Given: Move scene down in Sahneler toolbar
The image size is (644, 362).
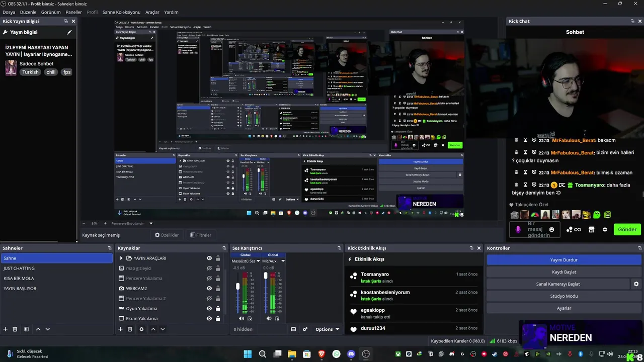Looking at the screenshot, I should 48,329.
